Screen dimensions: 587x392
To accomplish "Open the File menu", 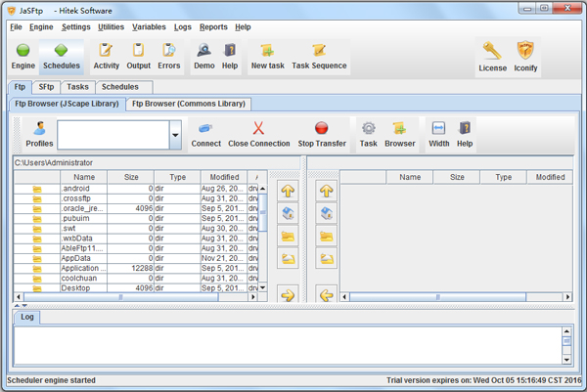I will click(x=16, y=27).
